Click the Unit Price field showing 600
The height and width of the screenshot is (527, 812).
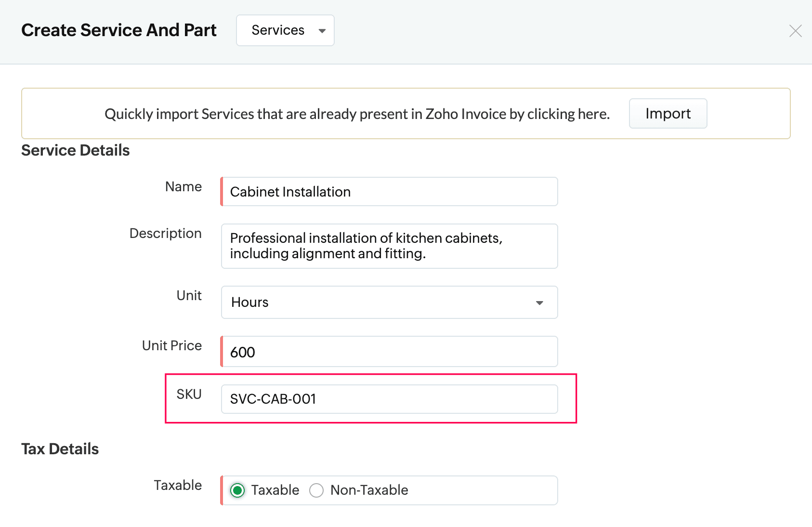click(389, 352)
